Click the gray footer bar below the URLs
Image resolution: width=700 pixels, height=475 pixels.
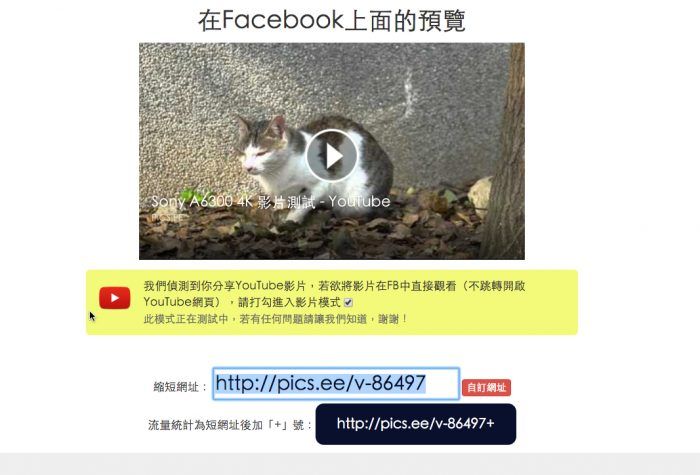(350, 464)
